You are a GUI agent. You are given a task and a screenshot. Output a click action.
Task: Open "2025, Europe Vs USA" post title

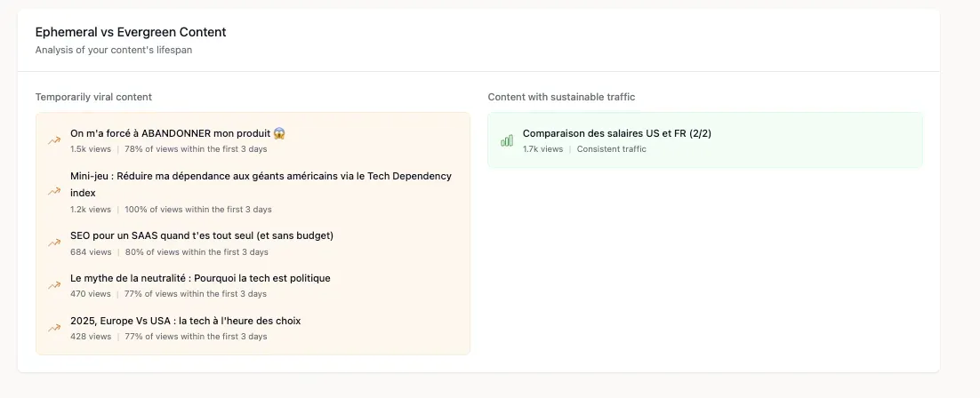tap(191, 321)
